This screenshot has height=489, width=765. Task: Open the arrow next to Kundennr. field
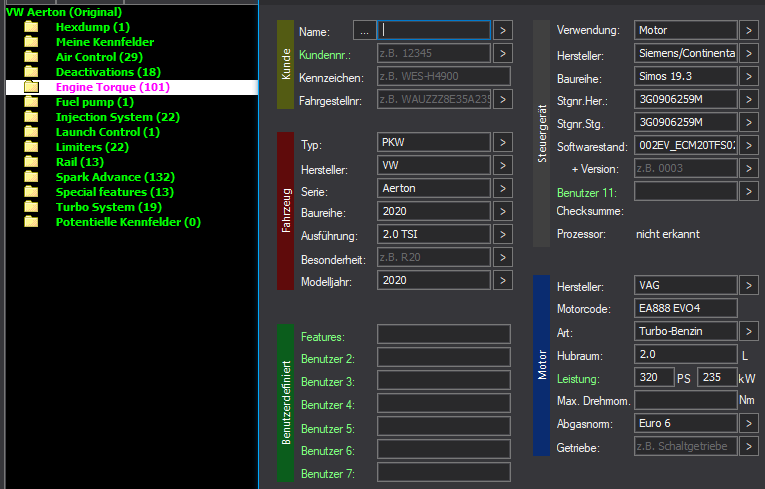503,53
